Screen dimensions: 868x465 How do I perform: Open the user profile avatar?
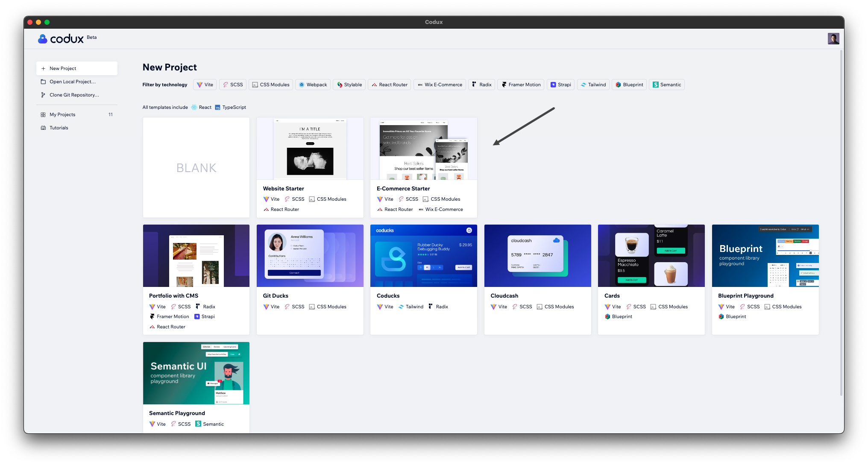833,39
